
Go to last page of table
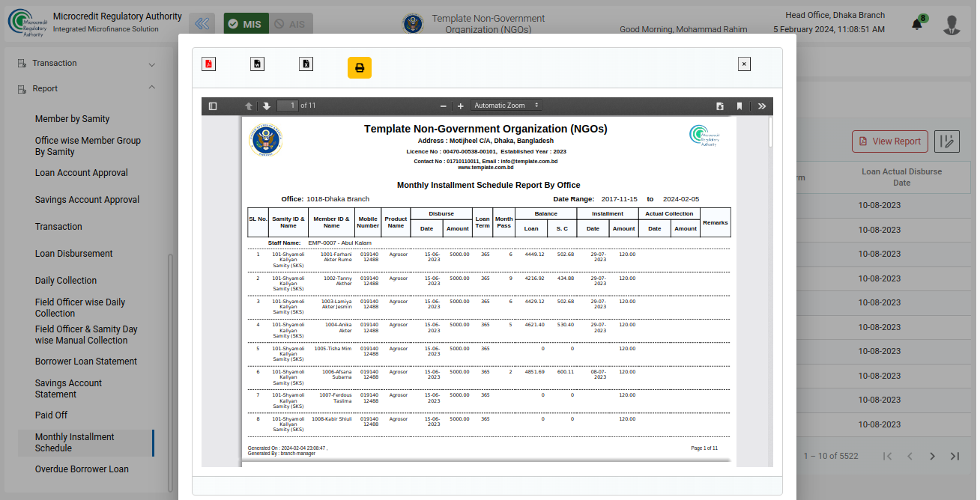coord(955,456)
